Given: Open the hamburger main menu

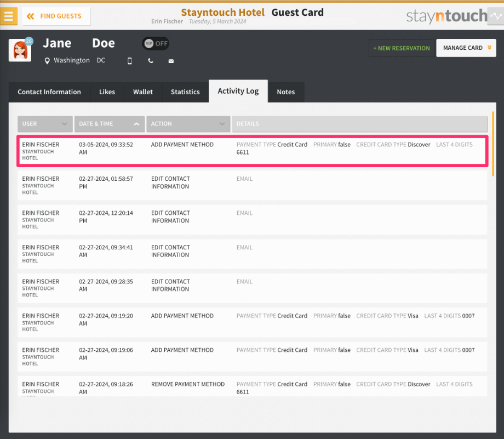Looking at the screenshot, I should (x=9, y=16).
